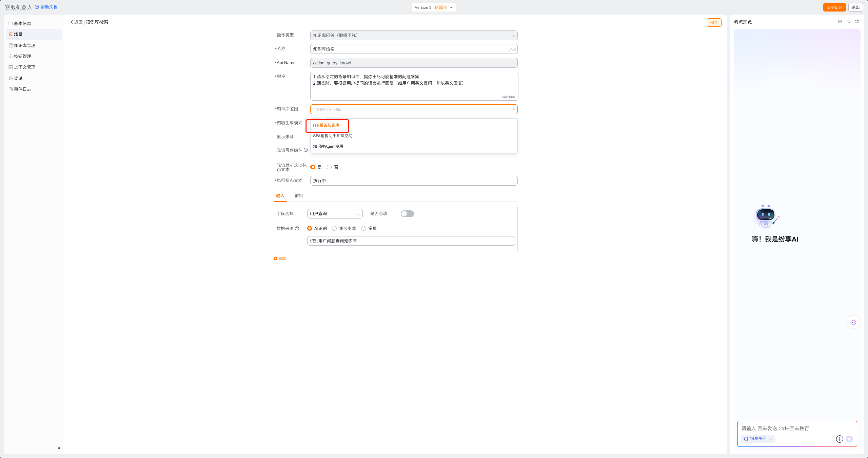Click the help document question-mark icon
The width and height of the screenshot is (868, 458).
tap(37, 7)
